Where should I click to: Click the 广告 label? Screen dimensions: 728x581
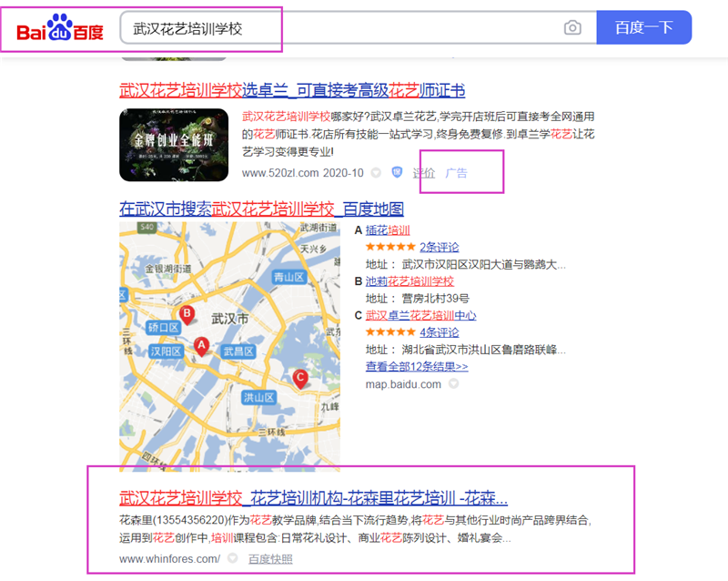click(456, 173)
